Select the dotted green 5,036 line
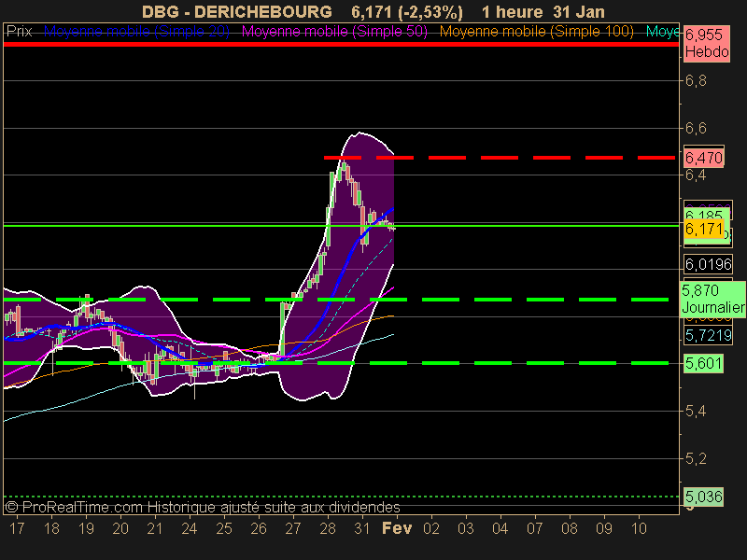Viewport: 747px width, 560px height. point(341,497)
